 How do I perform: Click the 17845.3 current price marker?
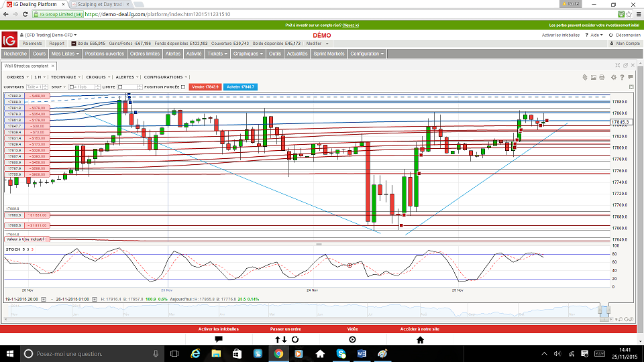coord(621,122)
